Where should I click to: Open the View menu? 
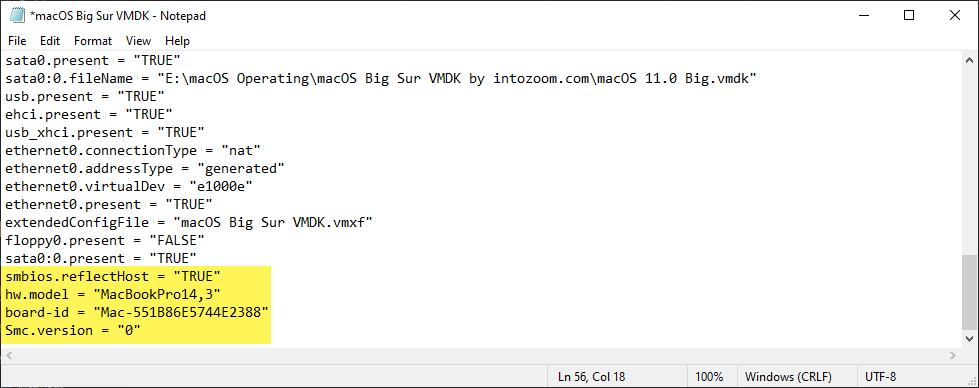click(139, 41)
